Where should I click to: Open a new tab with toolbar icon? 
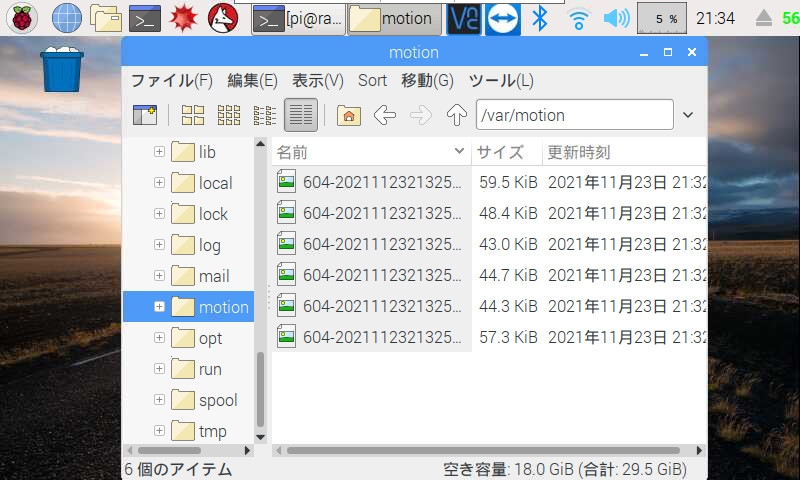145,115
